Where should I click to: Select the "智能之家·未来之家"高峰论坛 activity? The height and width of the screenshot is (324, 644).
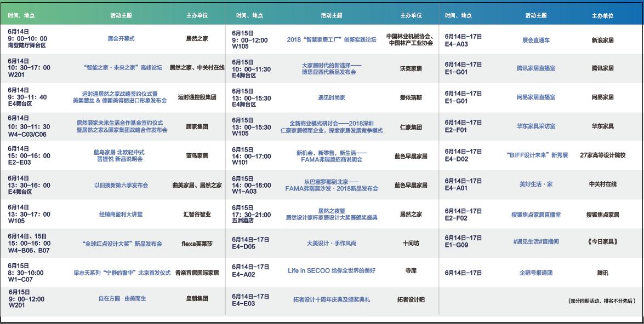[123, 68]
